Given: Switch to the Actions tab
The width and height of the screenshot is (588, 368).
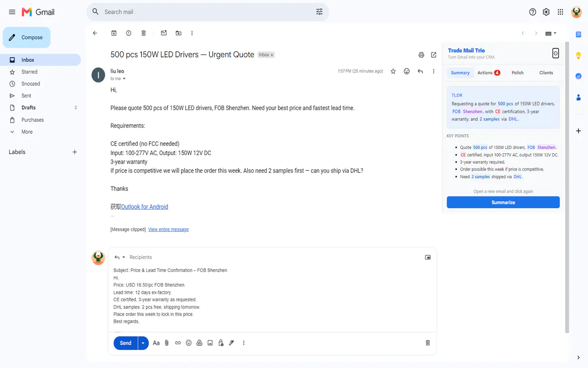Looking at the screenshot, I should coord(489,73).
